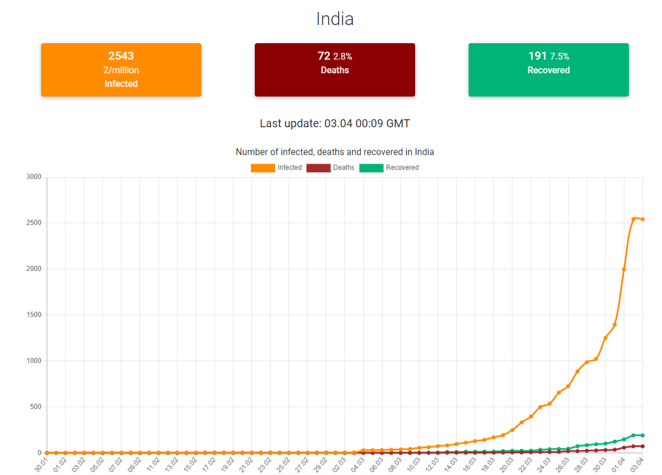Screen dimensions: 662x475
Task: Click the dark red Deaths legend box
Action: tap(318, 168)
